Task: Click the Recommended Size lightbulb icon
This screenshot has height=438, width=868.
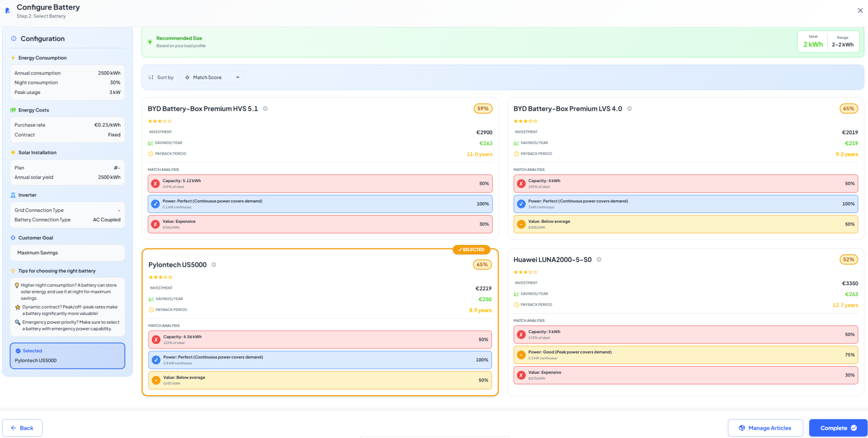Action: tap(150, 42)
